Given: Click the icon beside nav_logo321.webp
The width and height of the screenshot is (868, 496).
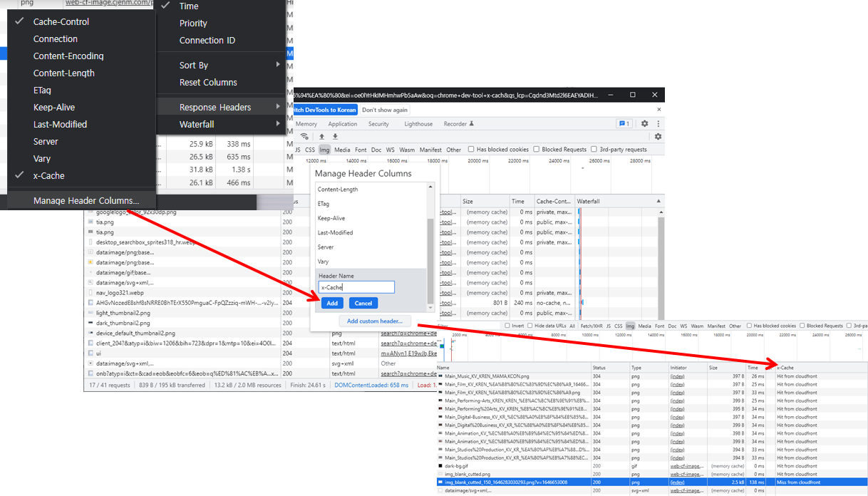Looking at the screenshot, I should tap(91, 293).
